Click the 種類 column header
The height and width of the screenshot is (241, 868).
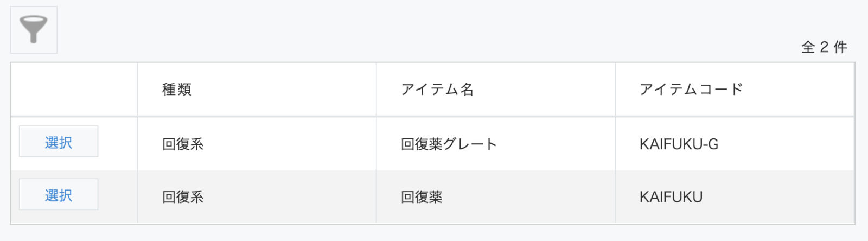pos(177,89)
